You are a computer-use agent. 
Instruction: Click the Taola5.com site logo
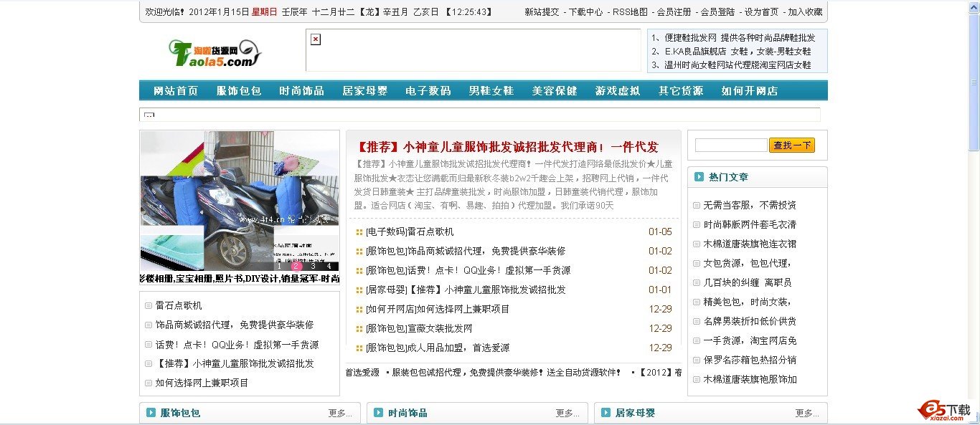(215, 53)
